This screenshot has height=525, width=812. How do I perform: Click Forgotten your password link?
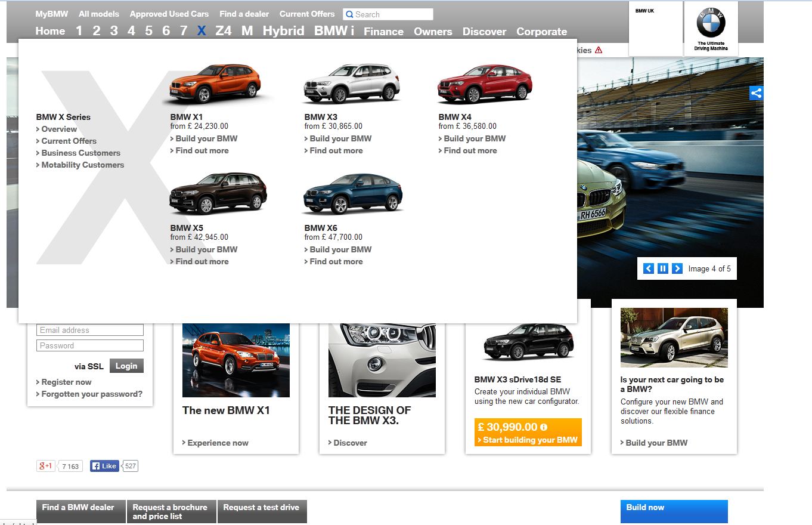pyautogui.click(x=89, y=394)
